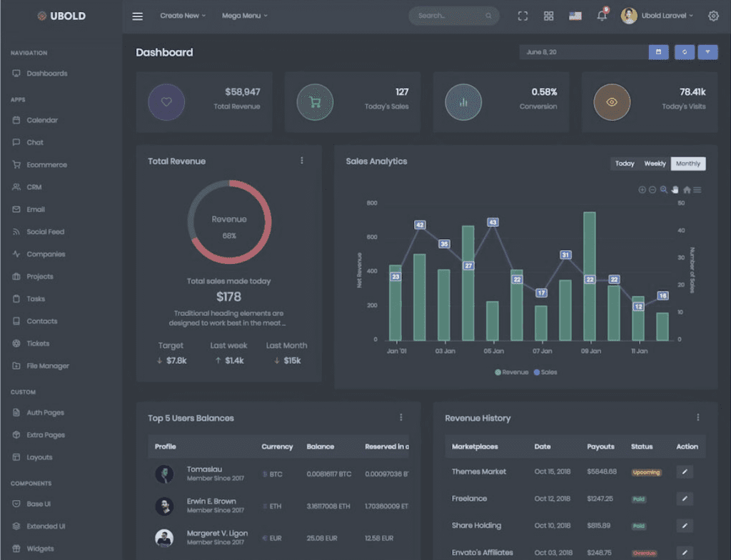The width and height of the screenshot is (731, 560).
Task: Switch Sales Analytics to Monthly
Action: click(688, 163)
